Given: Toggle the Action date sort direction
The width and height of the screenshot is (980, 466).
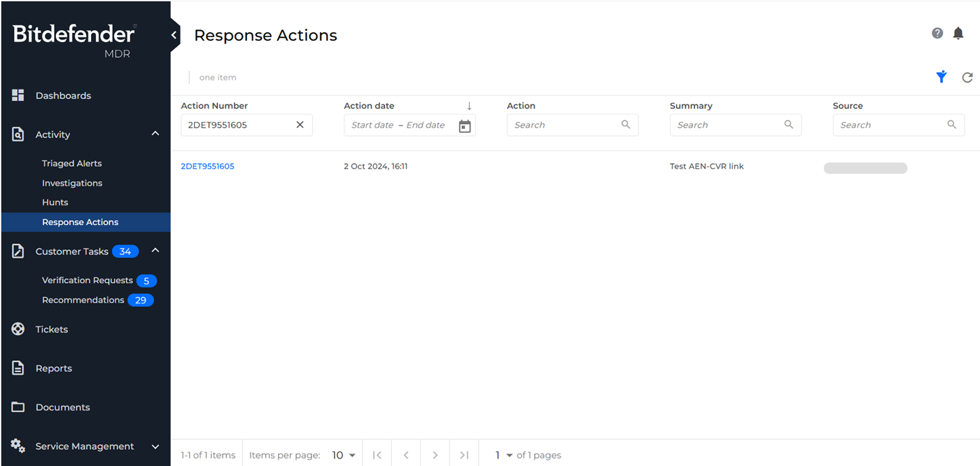Looking at the screenshot, I should (x=468, y=105).
